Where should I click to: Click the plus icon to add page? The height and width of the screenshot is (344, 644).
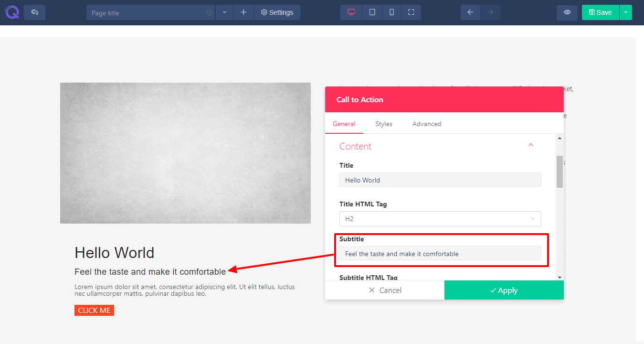(243, 12)
